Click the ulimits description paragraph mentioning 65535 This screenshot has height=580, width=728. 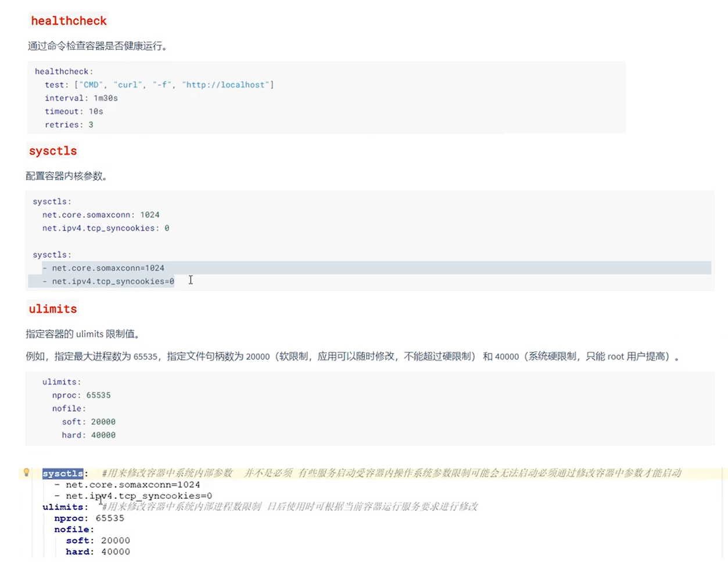pyautogui.click(x=352, y=356)
